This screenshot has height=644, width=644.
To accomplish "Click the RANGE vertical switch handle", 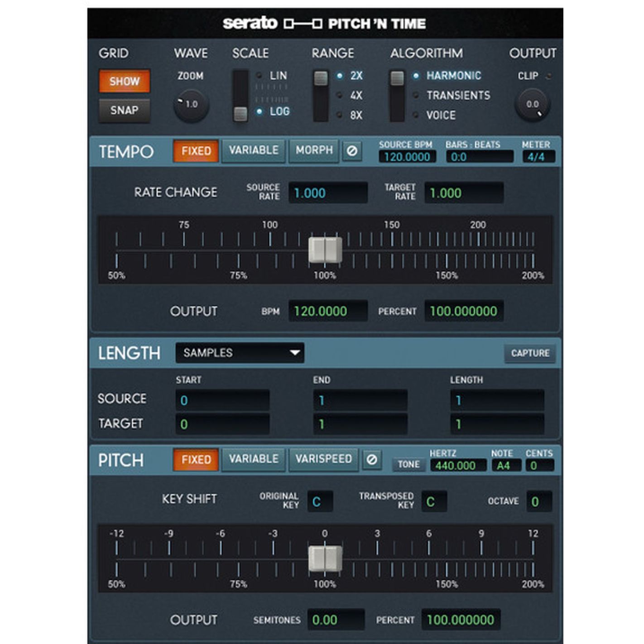I will coord(321,78).
